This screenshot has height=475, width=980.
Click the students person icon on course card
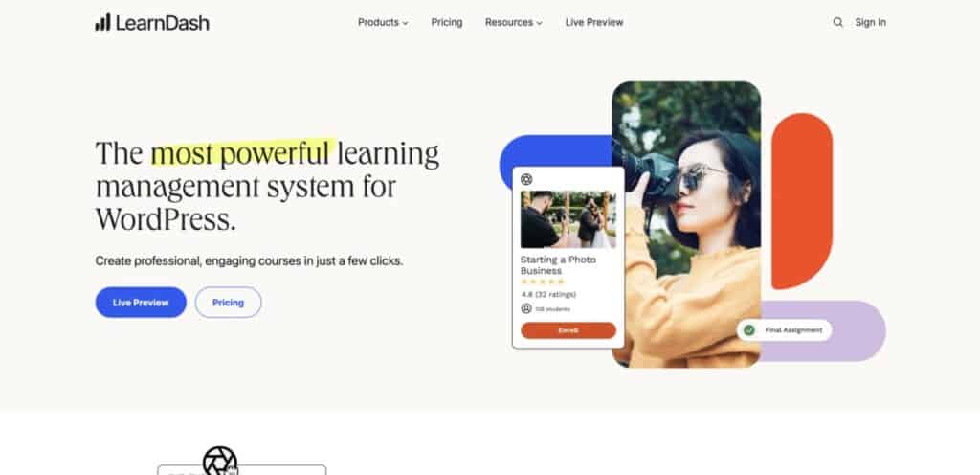tap(526, 308)
